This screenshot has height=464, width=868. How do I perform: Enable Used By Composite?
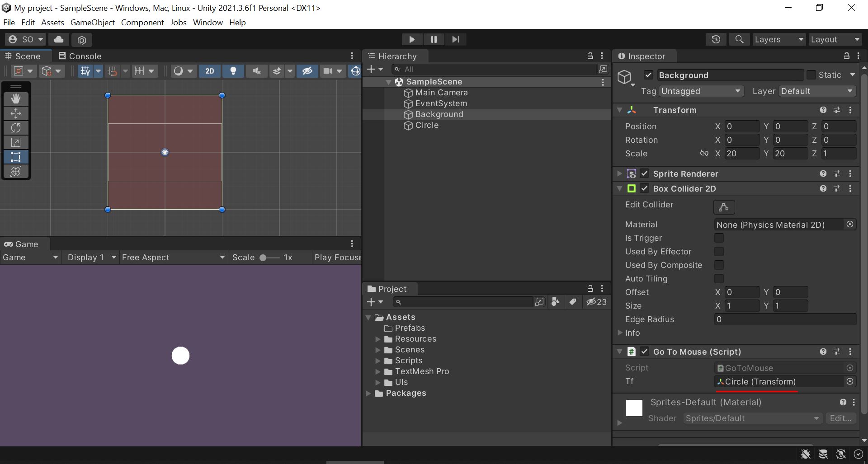(719, 265)
